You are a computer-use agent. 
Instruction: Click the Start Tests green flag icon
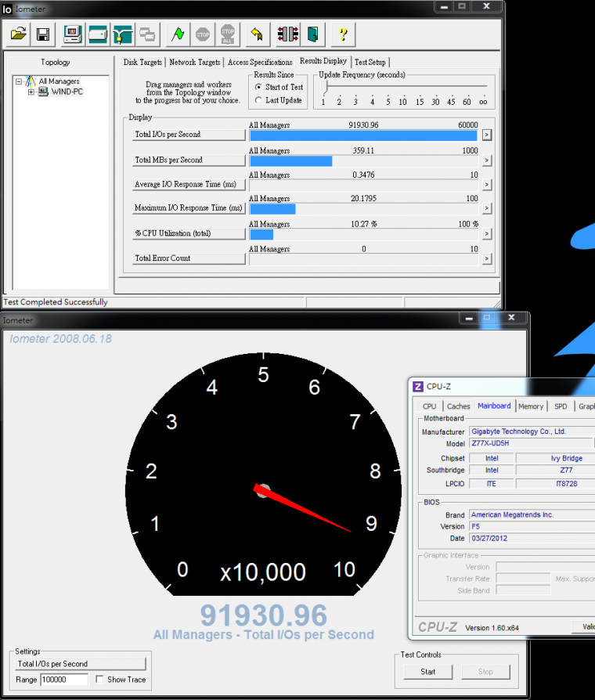coord(178,34)
